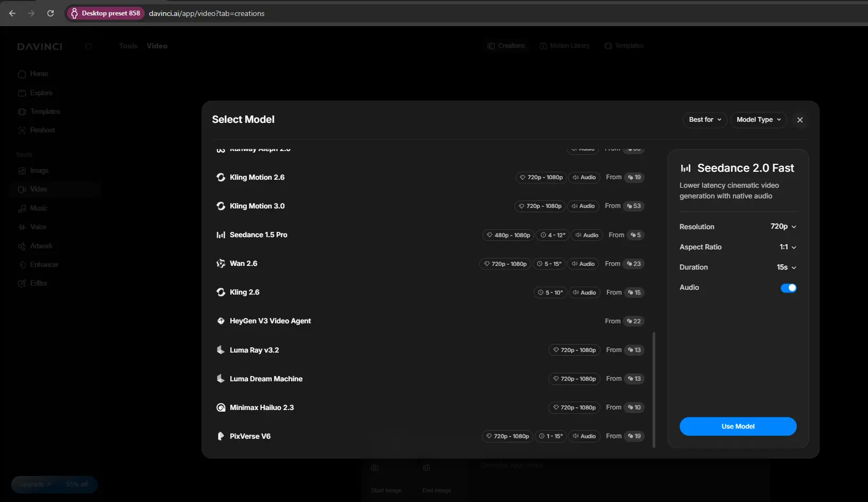Click the Start Image upload slot
Viewport: 868px width, 502px height.
[386, 479]
